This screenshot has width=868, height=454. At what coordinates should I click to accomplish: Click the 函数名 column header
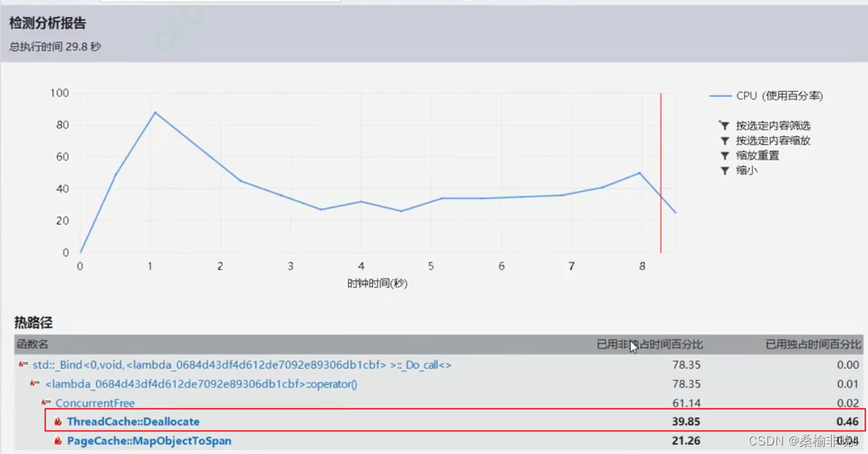pyautogui.click(x=33, y=345)
